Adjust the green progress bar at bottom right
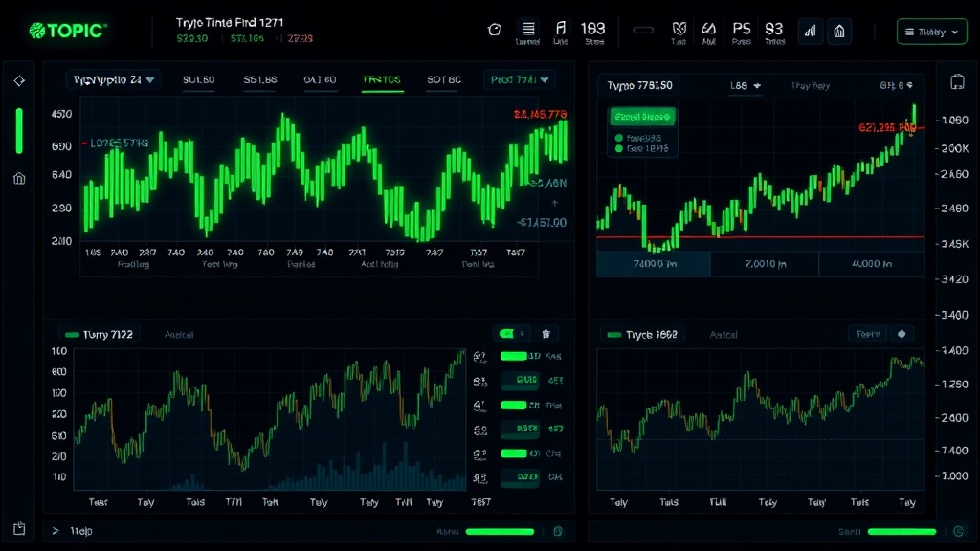Image resolution: width=980 pixels, height=551 pixels. (902, 532)
